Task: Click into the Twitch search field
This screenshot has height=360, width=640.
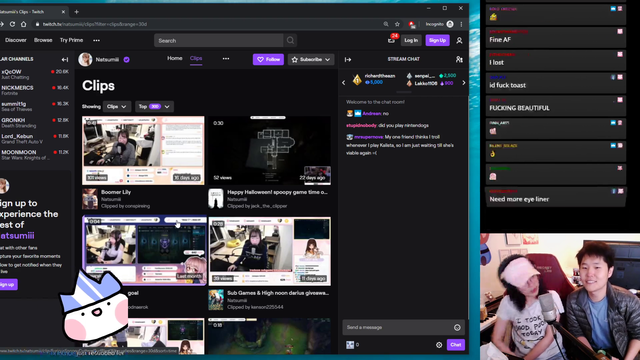Action: coord(219,40)
